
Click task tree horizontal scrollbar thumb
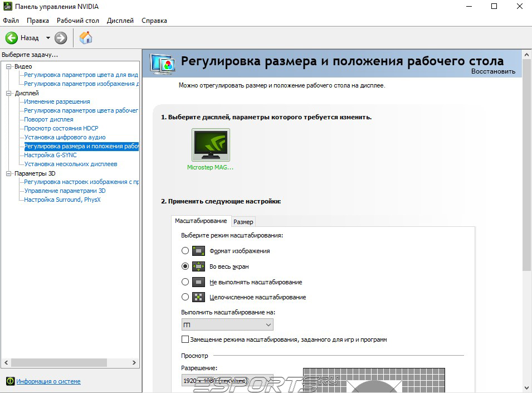59,362
